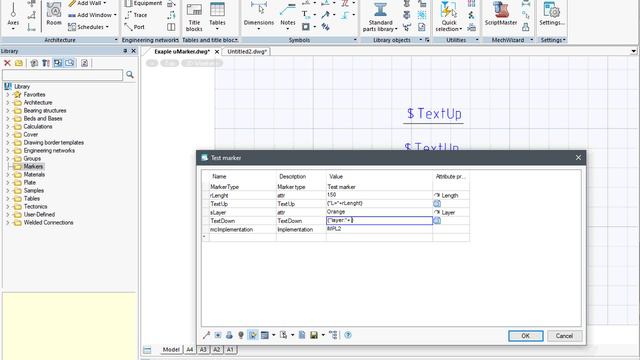This screenshot has width=640, height=360.
Task: Close the Exaple uMarker.dwg tab
Action: click(x=217, y=52)
